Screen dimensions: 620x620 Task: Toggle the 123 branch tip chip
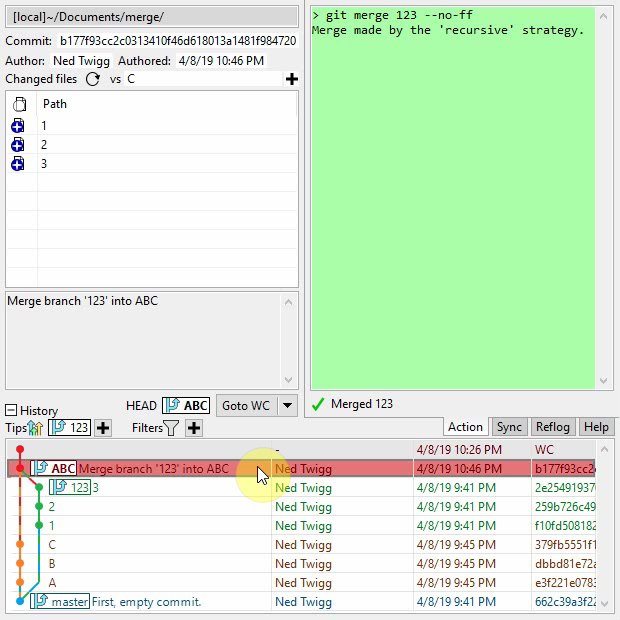click(x=70, y=428)
